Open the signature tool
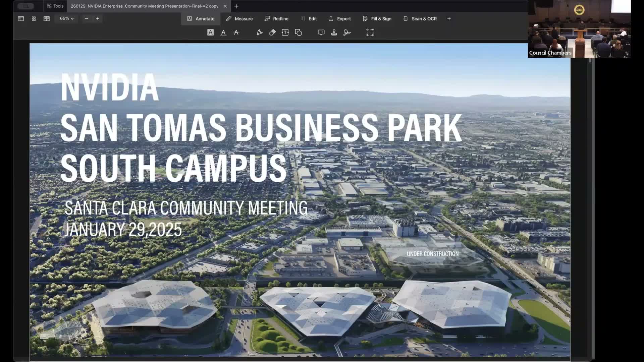This screenshot has width=644, height=362. [x=347, y=33]
